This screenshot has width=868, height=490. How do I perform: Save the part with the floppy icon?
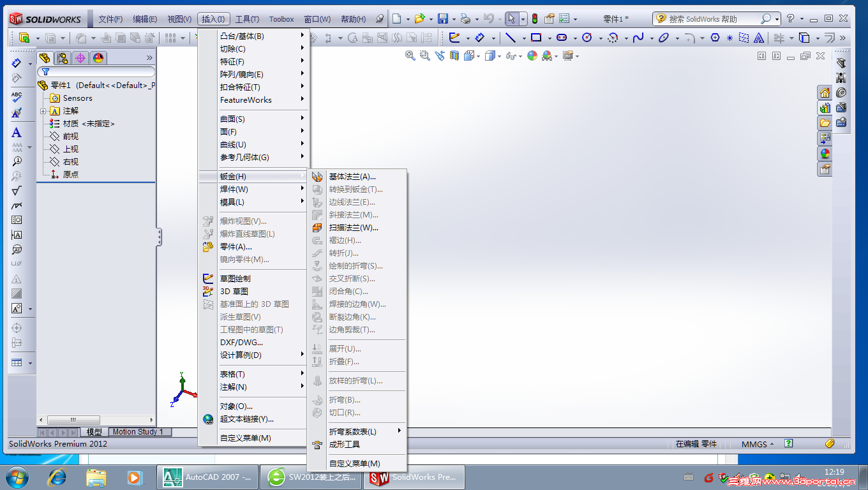tap(442, 19)
